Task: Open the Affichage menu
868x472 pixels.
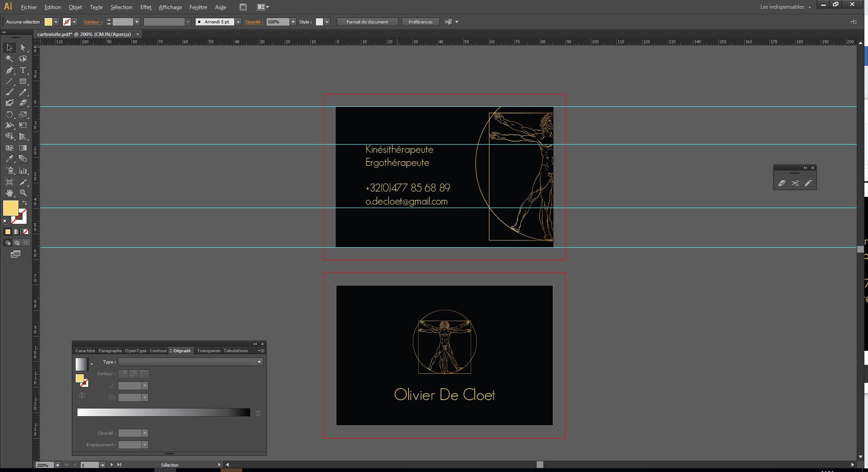Action: click(x=170, y=7)
